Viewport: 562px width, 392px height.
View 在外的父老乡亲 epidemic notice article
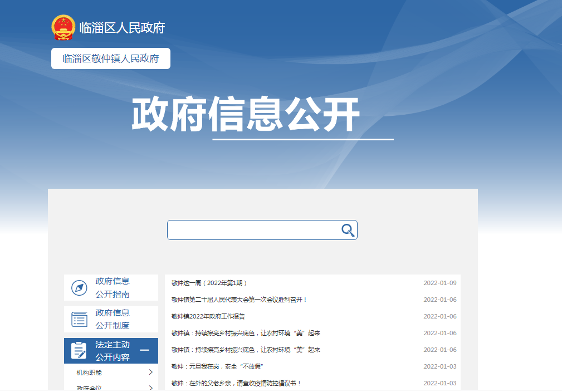236,383
